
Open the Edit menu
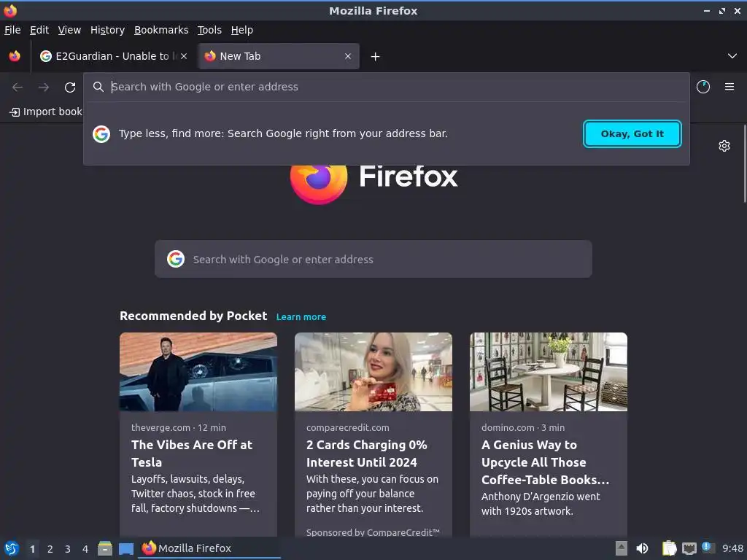(x=39, y=30)
